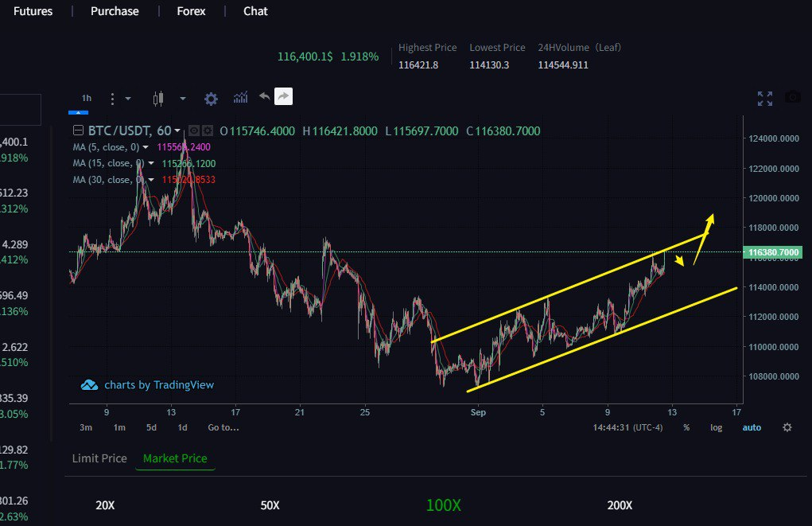This screenshot has height=526, width=812.
Task: Open the indicators chart icon
Action: tap(240, 98)
